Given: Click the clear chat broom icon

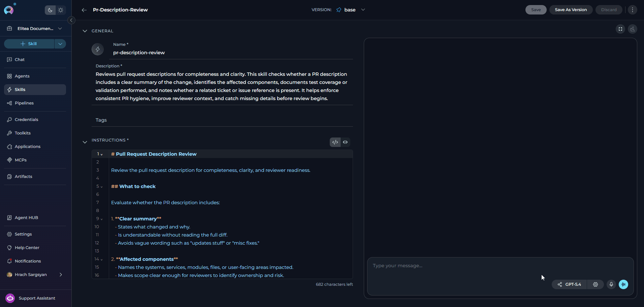Looking at the screenshot, I should (x=633, y=29).
